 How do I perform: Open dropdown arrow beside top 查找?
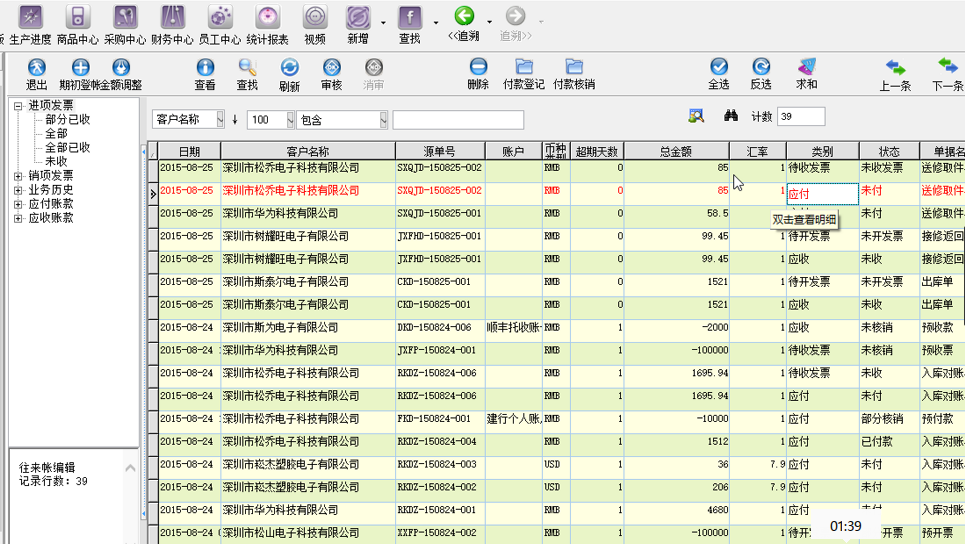(436, 23)
